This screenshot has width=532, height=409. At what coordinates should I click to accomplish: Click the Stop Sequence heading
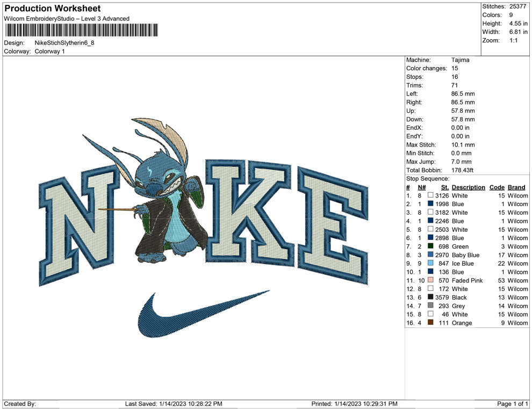[428, 179]
